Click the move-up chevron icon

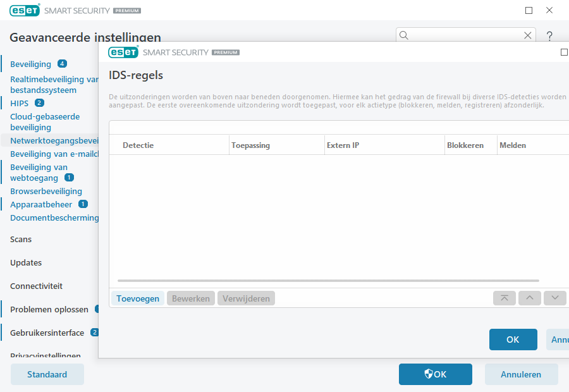(x=529, y=298)
